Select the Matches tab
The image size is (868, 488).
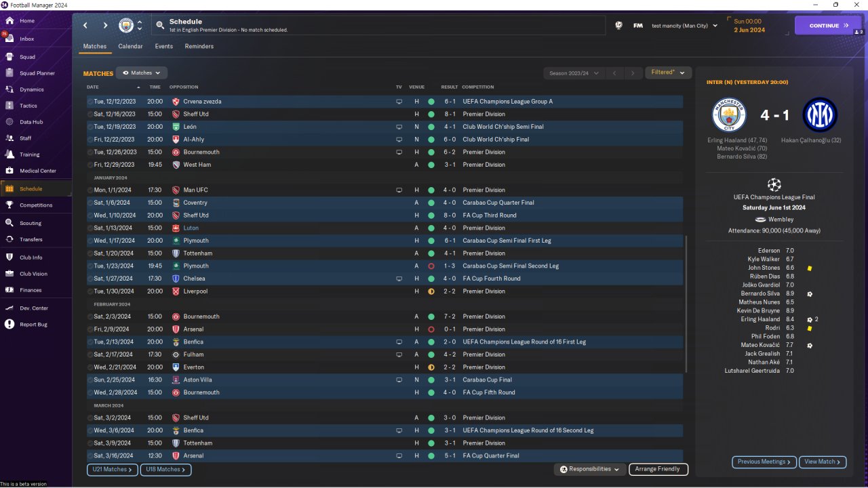95,47
